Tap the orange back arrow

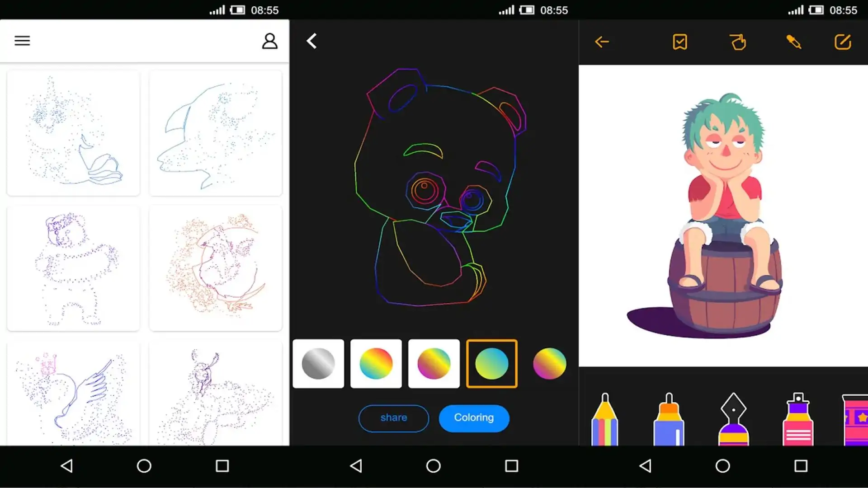(602, 42)
